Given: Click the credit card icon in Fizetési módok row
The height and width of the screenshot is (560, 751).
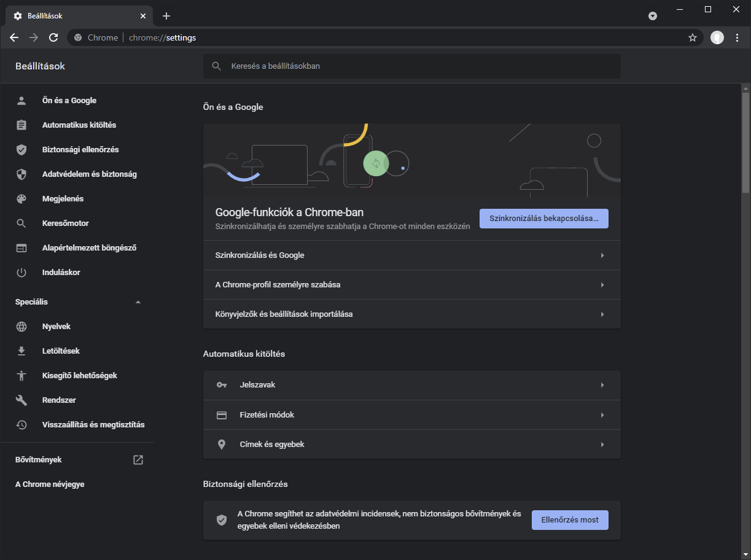Looking at the screenshot, I should (222, 415).
